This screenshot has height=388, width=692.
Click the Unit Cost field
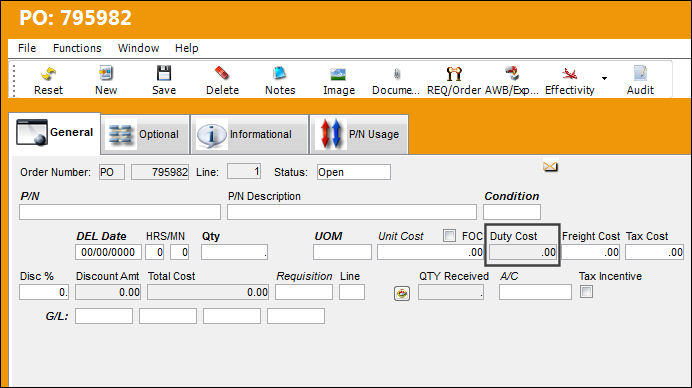[430, 252]
